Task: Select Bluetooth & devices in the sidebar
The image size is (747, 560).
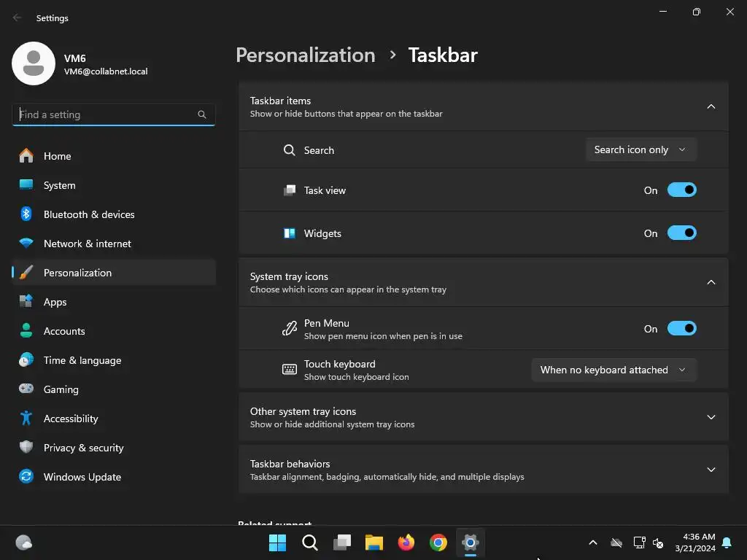Action: 113,214
